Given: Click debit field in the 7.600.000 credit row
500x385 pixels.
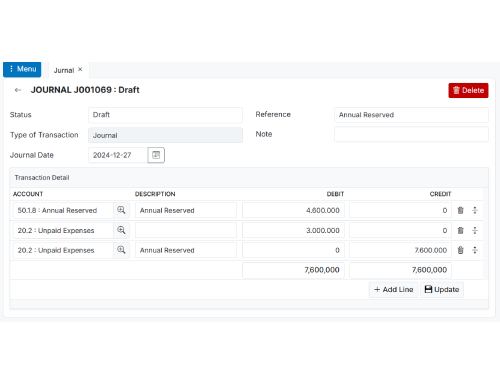Looking at the screenshot, I should (293, 250).
